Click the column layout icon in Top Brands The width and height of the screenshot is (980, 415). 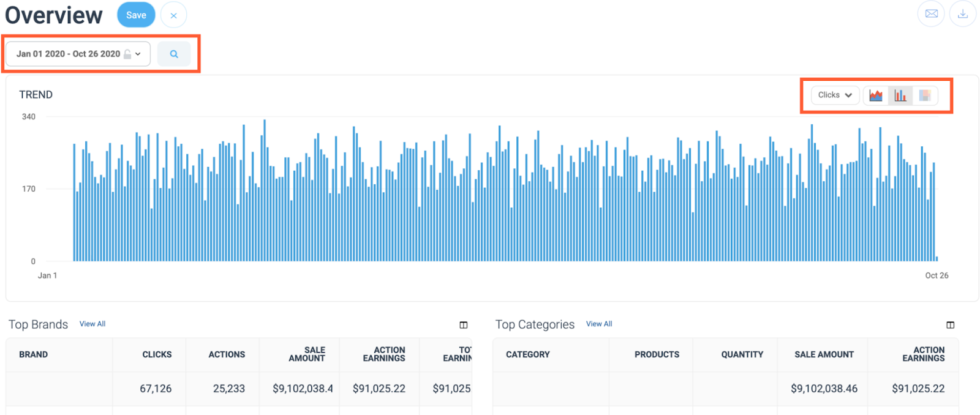pyautogui.click(x=464, y=325)
